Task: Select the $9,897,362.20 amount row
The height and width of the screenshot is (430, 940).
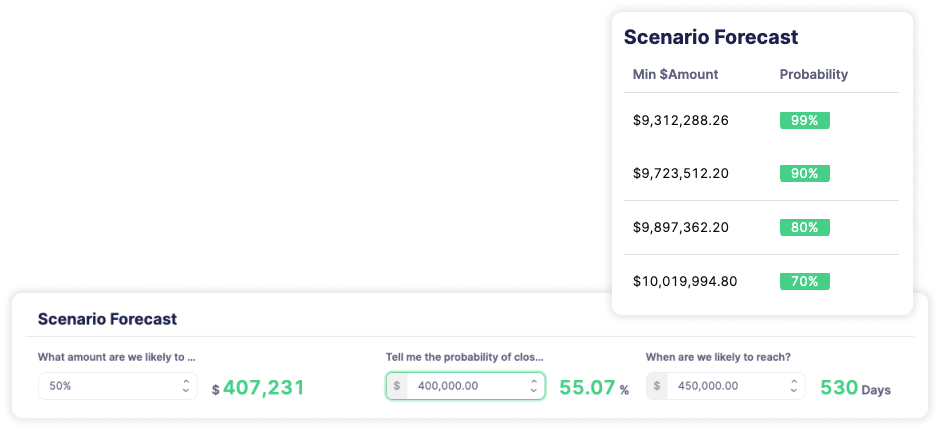Action: coord(761,228)
